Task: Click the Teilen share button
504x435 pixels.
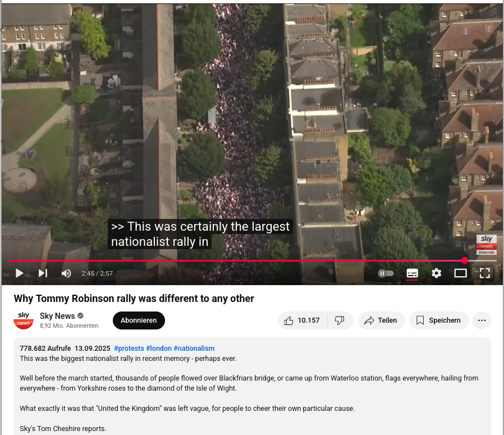Action: (381, 320)
